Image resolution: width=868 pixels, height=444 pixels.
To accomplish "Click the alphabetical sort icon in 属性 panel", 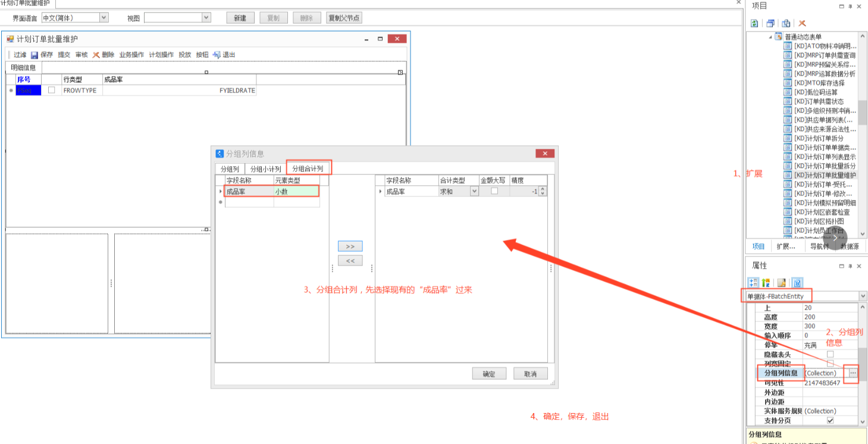I will click(x=766, y=283).
